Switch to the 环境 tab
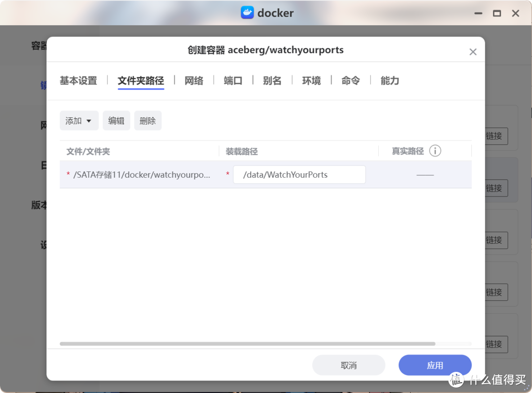 pos(311,80)
